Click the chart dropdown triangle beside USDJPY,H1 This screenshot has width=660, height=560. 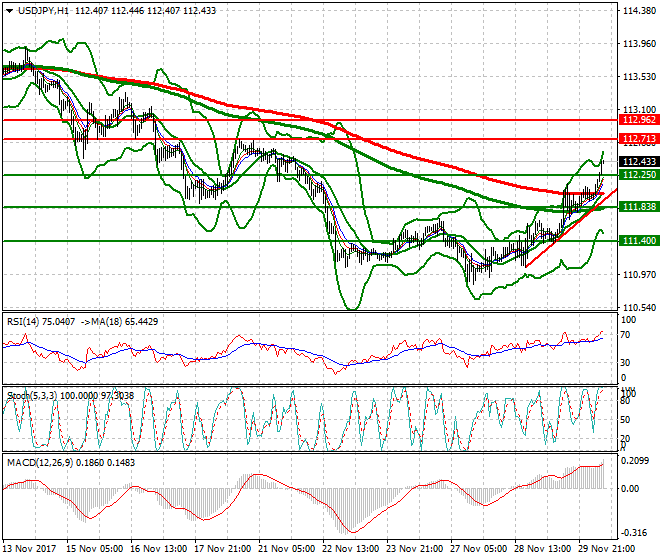(x=9, y=11)
